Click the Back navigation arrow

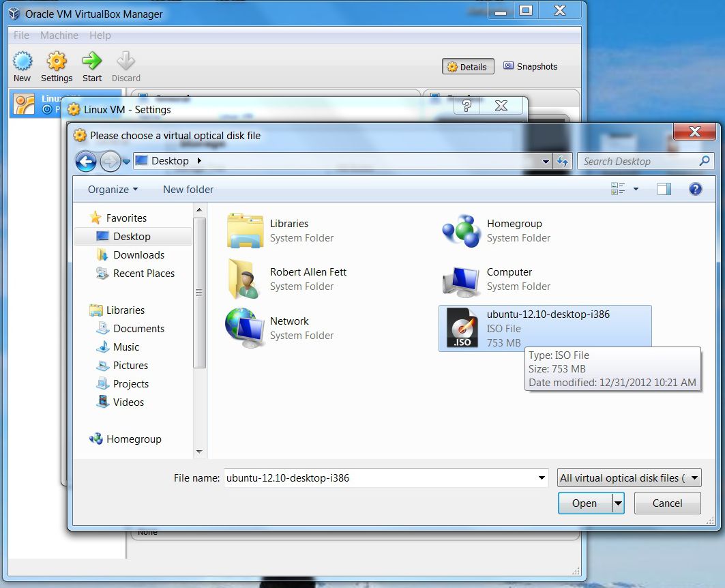click(x=86, y=162)
